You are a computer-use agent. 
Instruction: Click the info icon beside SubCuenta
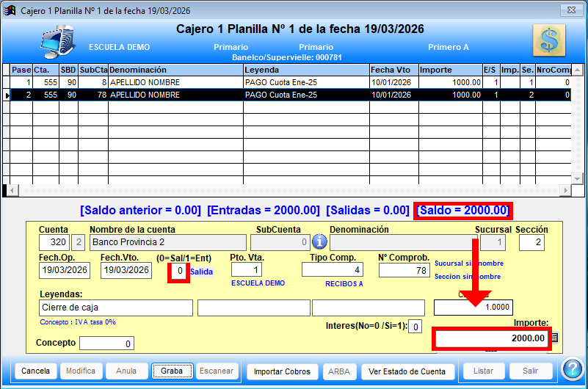pyautogui.click(x=319, y=242)
